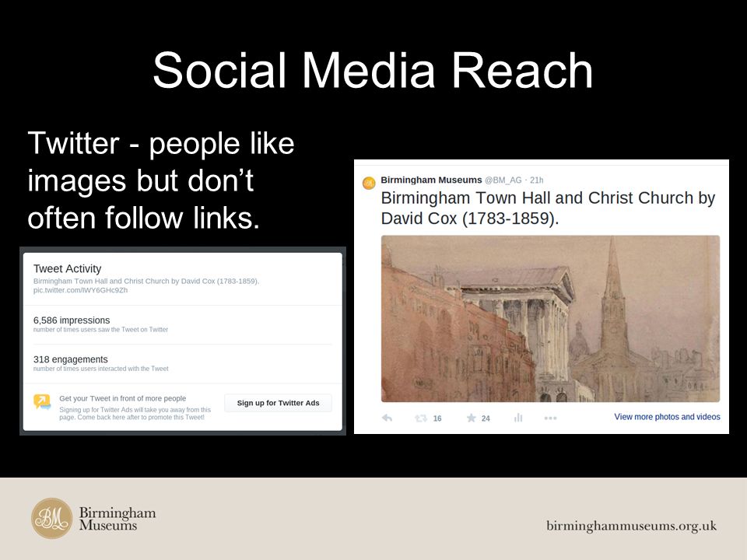The height and width of the screenshot is (560, 747).
Task: Click the Tweet Activity heading
Action: [x=67, y=268]
